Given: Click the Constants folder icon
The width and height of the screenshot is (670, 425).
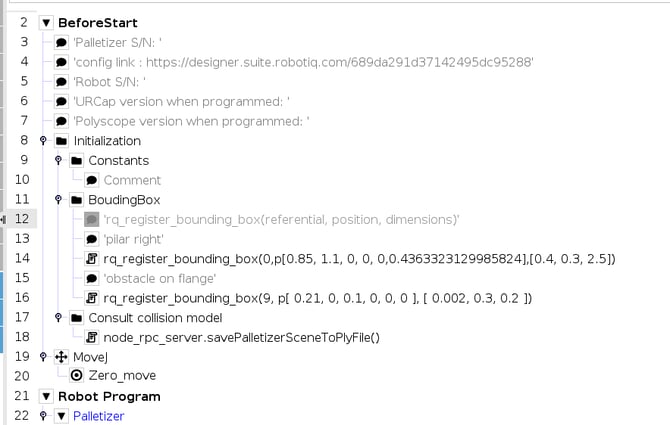Looking at the screenshot, I should click(x=76, y=160).
